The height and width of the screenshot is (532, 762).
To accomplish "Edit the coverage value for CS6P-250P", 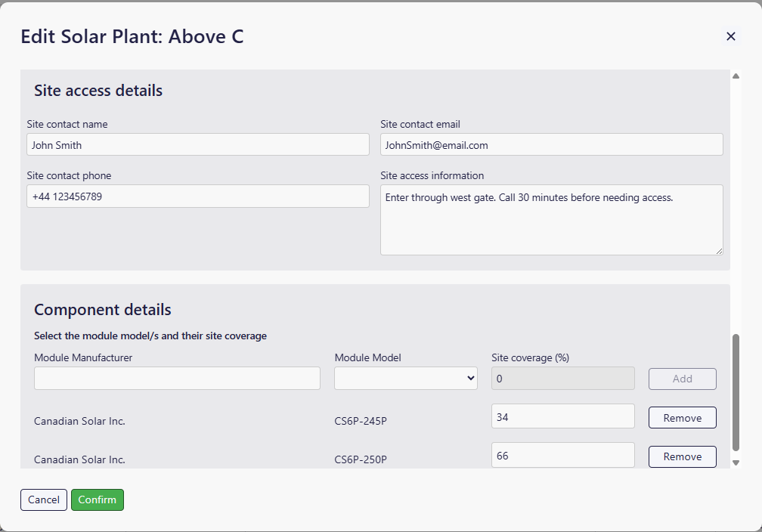I will (x=562, y=455).
